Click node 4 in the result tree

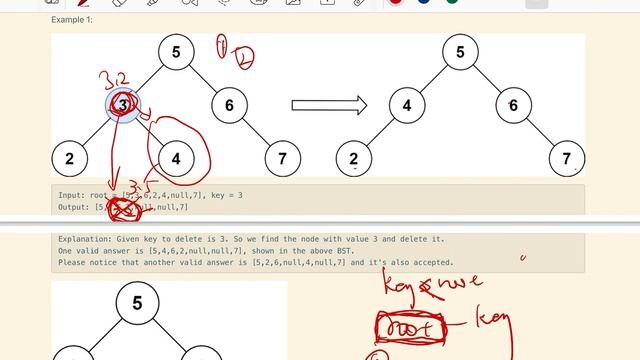(x=407, y=105)
